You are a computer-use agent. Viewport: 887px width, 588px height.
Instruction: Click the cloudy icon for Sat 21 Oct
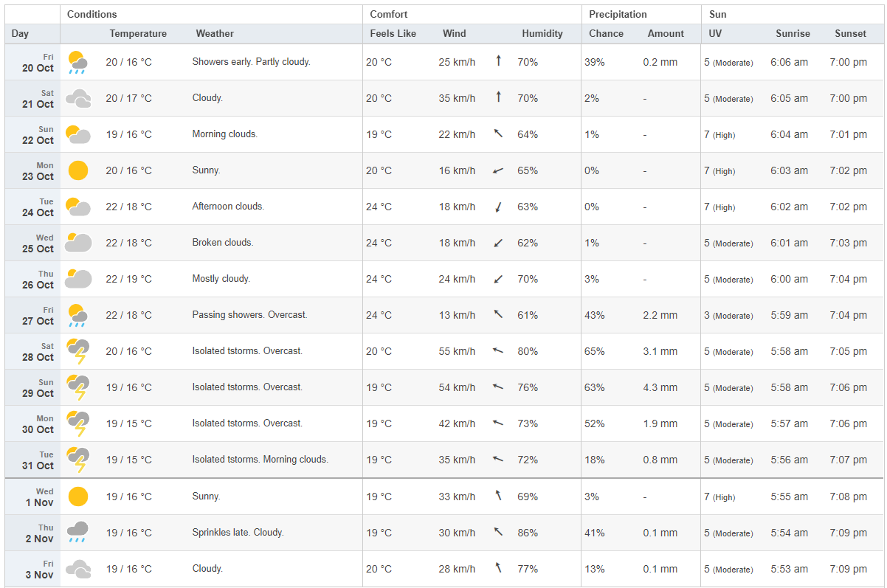pyautogui.click(x=77, y=98)
